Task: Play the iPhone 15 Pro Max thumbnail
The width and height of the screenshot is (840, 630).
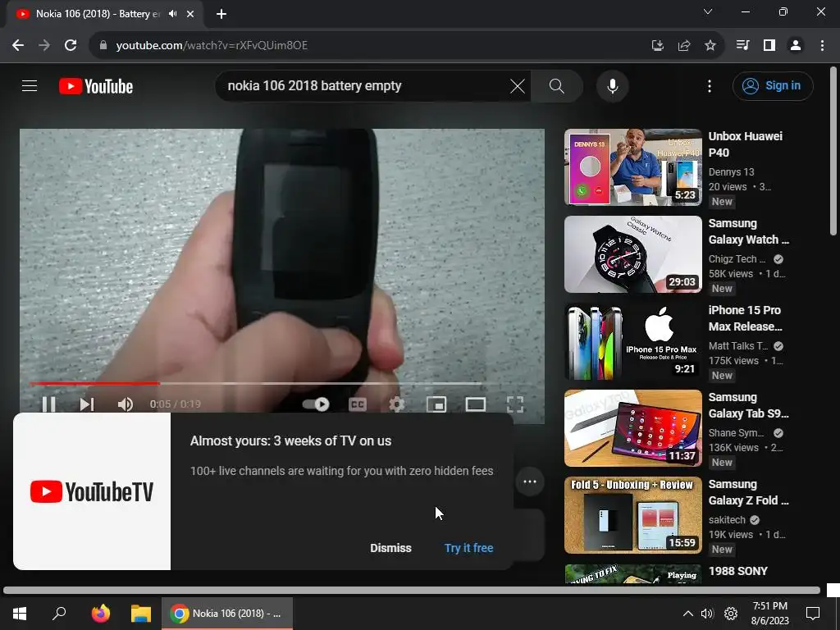Action: point(632,340)
